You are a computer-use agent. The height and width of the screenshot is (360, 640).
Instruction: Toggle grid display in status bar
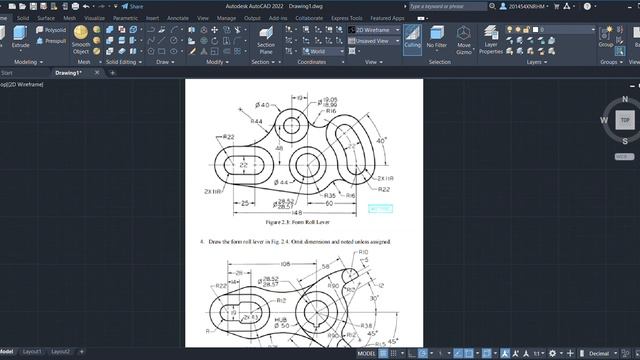pos(383,353)
